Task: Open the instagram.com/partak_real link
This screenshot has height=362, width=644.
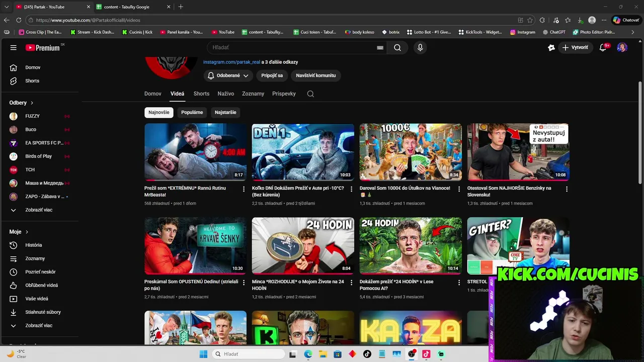Action: click(x=231, y=62)
